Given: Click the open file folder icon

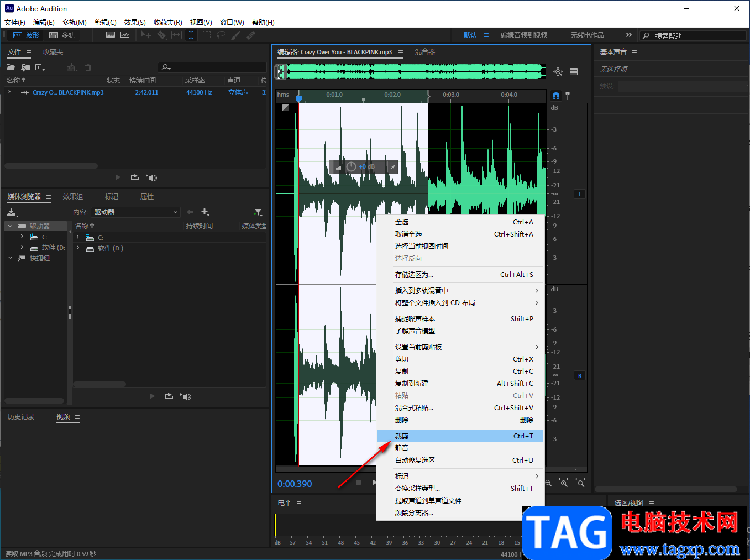Looking at the screenshot, I should coord(11,67).
